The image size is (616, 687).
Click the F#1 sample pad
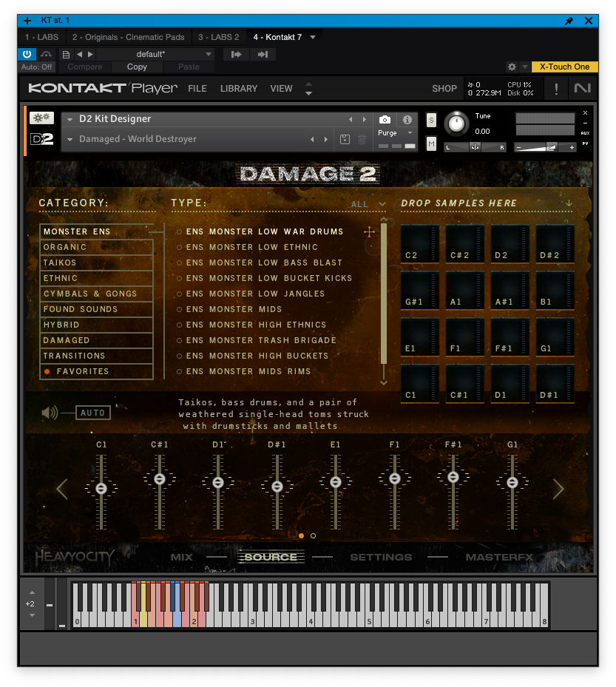coord(510,337)
